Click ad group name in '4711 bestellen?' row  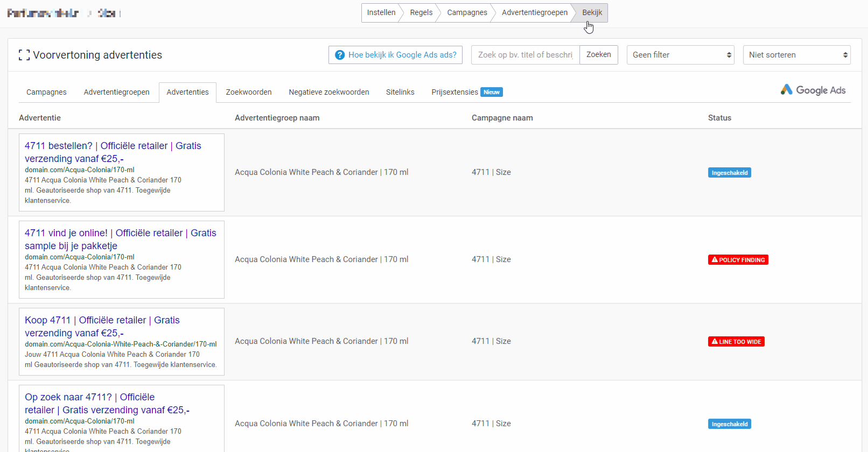pos(321,172)
